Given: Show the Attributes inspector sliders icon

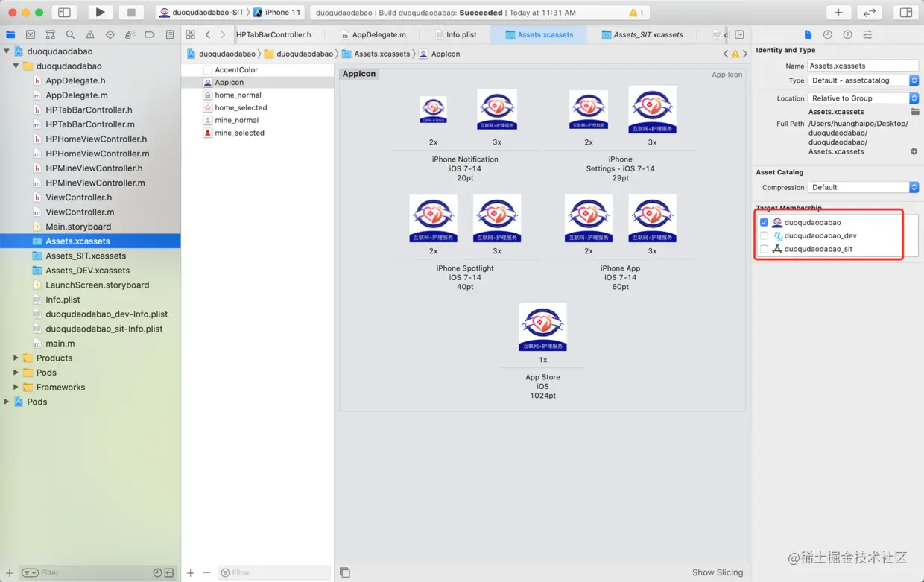Looking at the screenshot, I should pos(867,35).
